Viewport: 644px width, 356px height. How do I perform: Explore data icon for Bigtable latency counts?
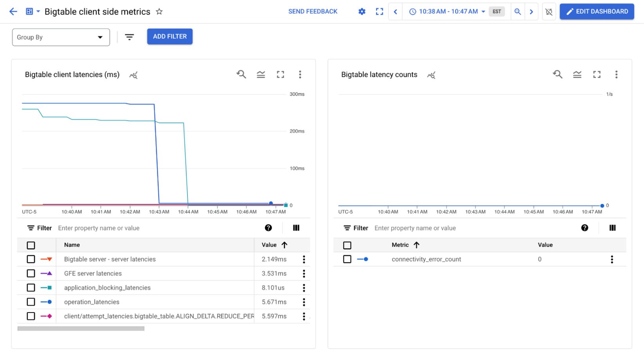coord(431,75)
